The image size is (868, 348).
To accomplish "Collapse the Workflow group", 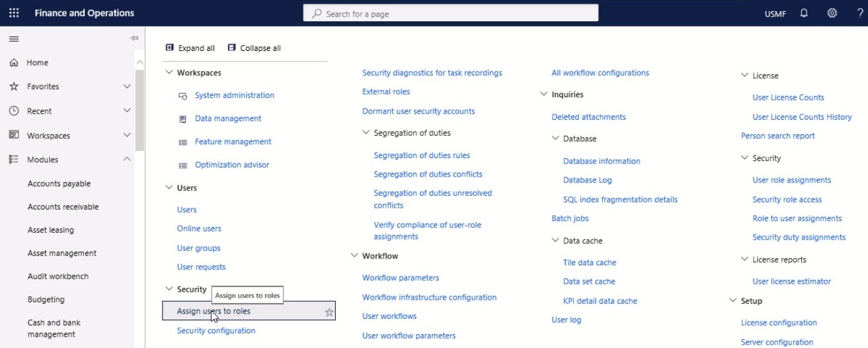I will click(354, 256).
